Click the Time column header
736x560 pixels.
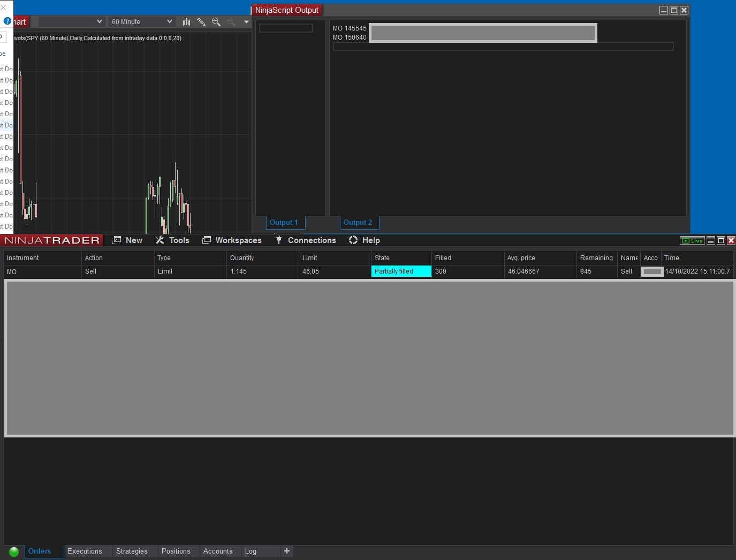tap(697, 258)
